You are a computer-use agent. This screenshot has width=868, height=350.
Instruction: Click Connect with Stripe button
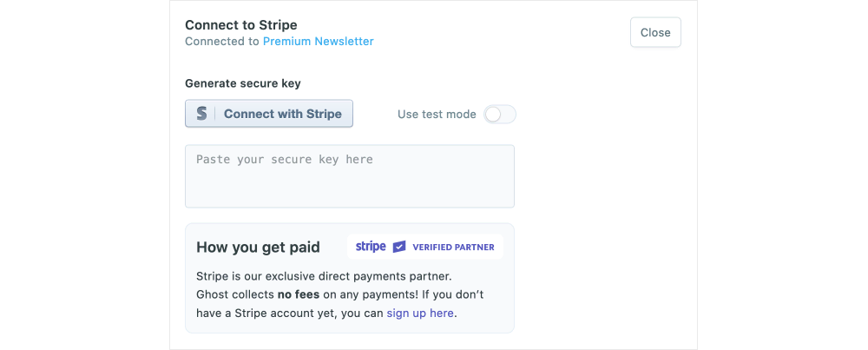(269, 114)
